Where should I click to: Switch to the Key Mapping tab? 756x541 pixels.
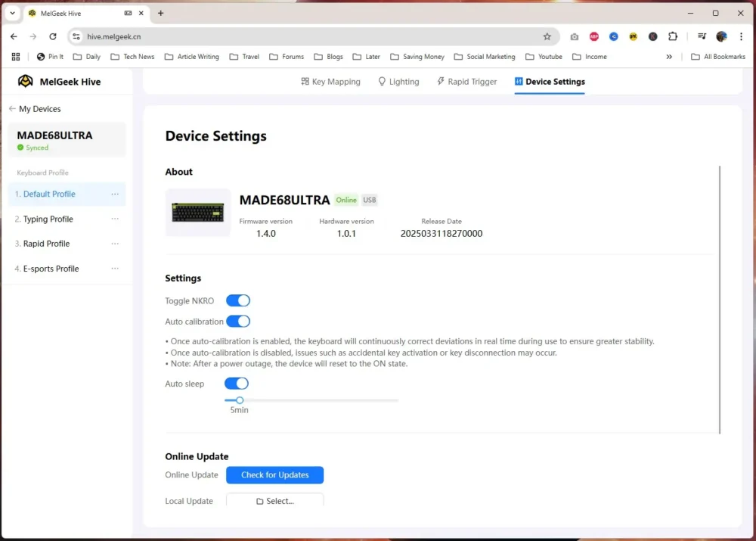click(x=331, y=82)
